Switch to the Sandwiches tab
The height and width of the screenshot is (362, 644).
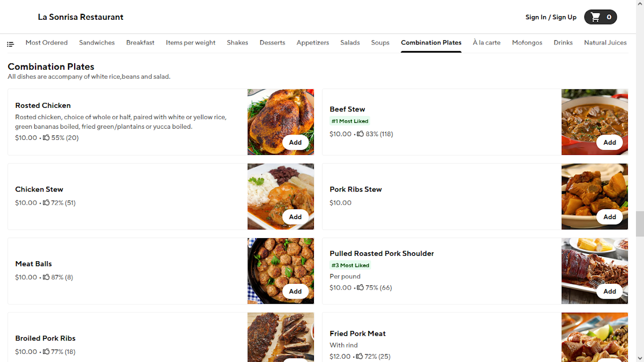(97, 42)
